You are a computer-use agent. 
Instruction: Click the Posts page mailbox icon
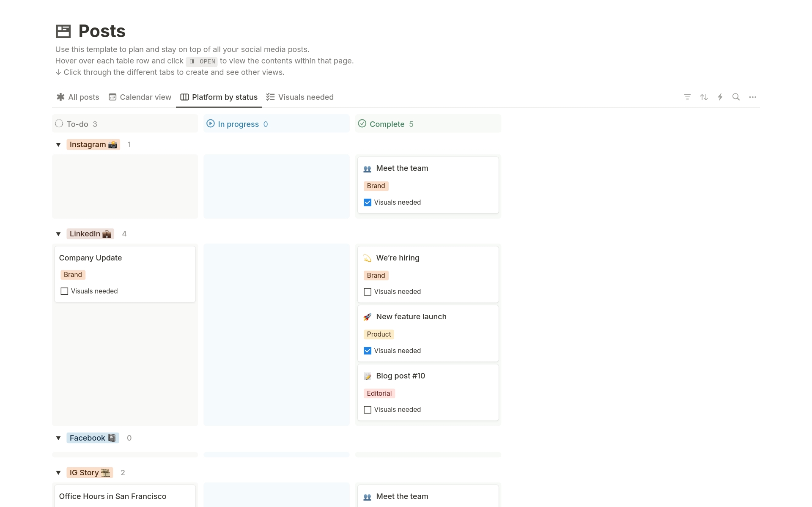[x=63, y=31]
